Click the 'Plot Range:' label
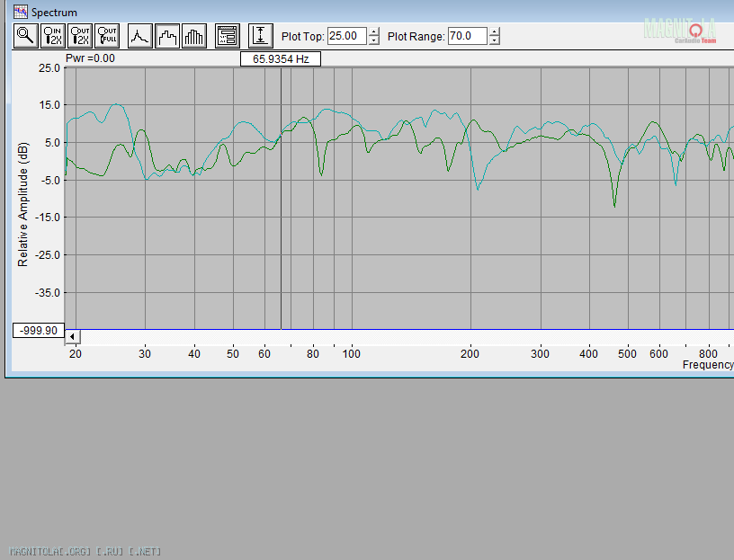 pos(416,37)
